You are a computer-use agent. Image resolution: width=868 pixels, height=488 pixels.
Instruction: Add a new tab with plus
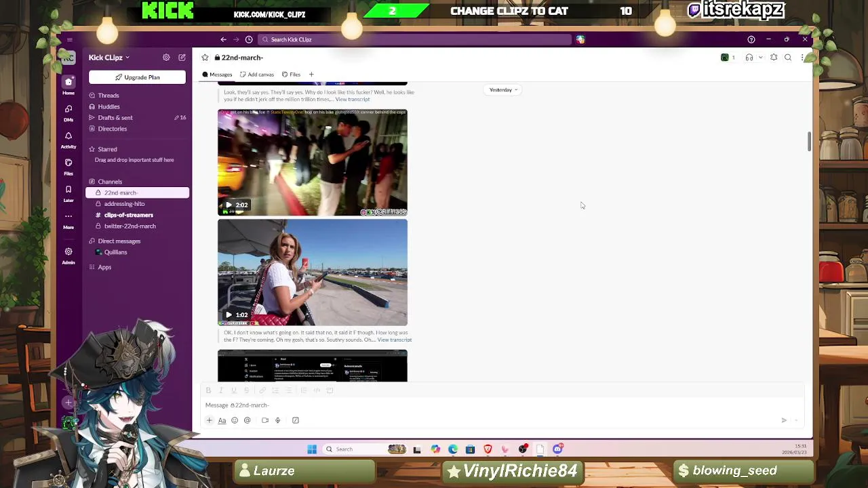click(x=311, y=75)
